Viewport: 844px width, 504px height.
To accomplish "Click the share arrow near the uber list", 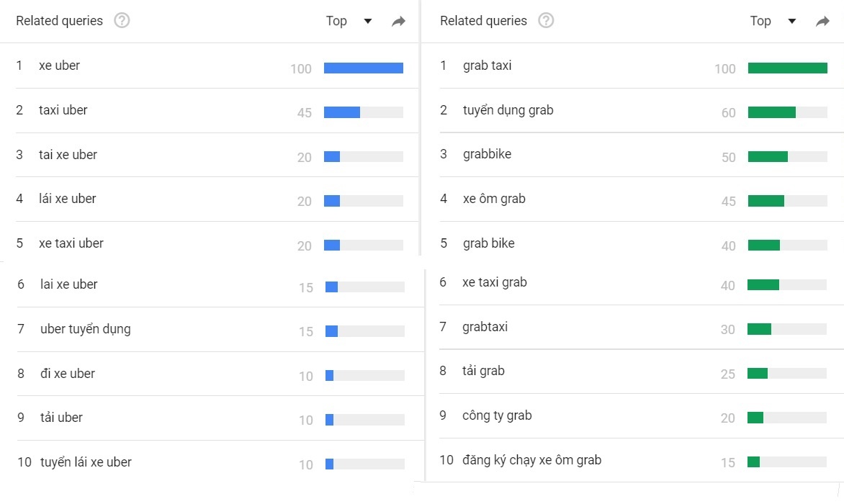I will pyautogui.click(x=398, y=22).
